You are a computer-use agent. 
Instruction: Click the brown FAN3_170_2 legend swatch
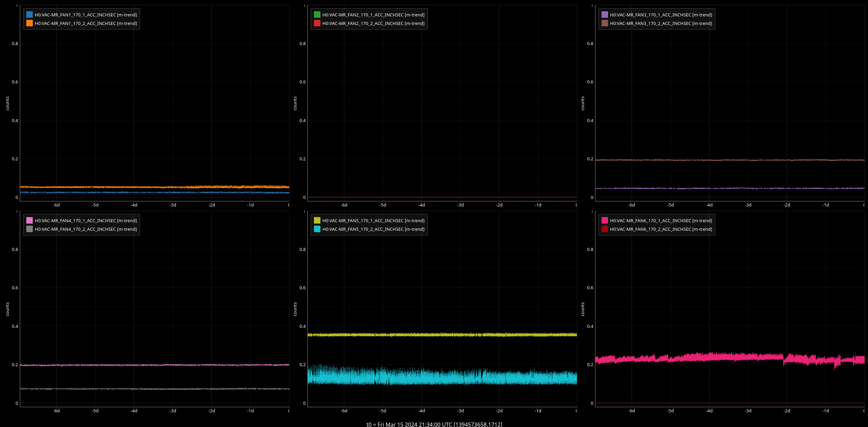point(605,23)
